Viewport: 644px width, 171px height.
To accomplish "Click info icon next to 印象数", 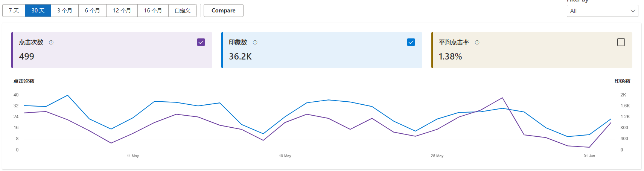I will coord(255,43).
